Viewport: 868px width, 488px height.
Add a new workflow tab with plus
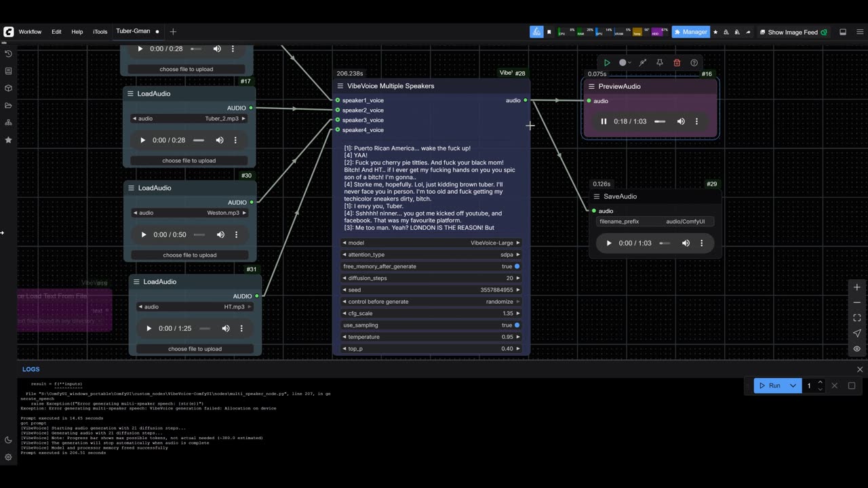[x=173, y=31]
